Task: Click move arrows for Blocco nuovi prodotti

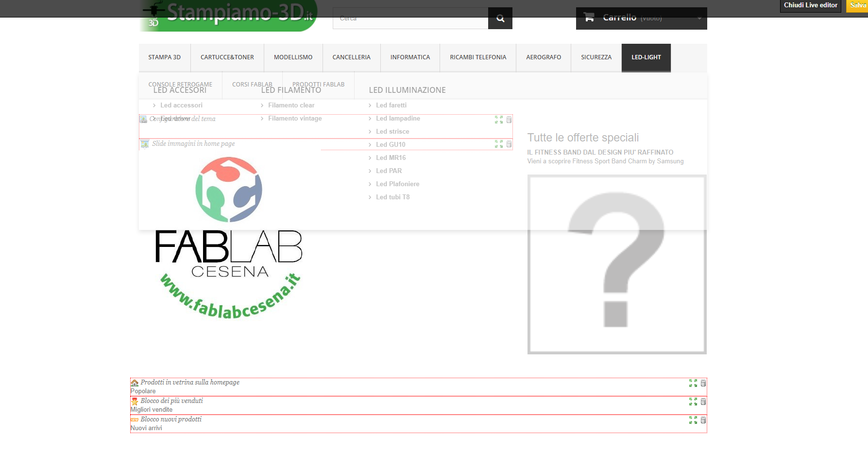Action: 693,420
